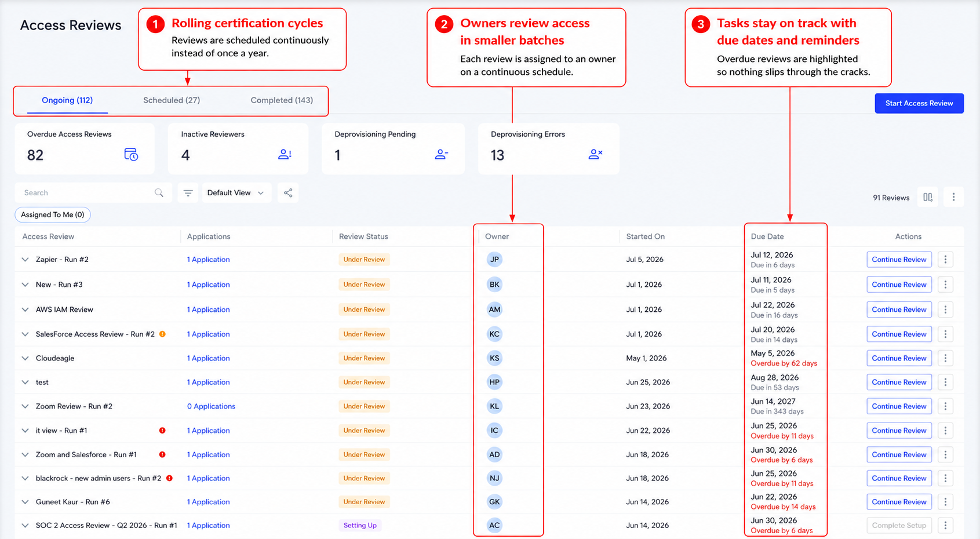Image resolution: width=980 pixels, height=539 pixels.
Task: Click the Setting Up status badge
Action: (360, 526)
